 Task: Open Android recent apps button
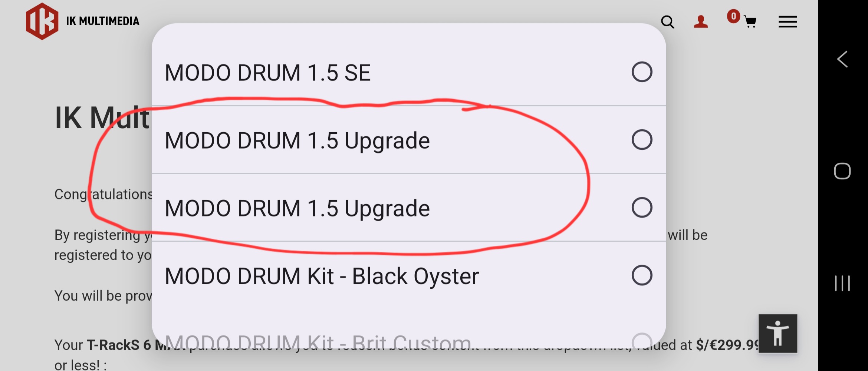click(x=842, y=284)
